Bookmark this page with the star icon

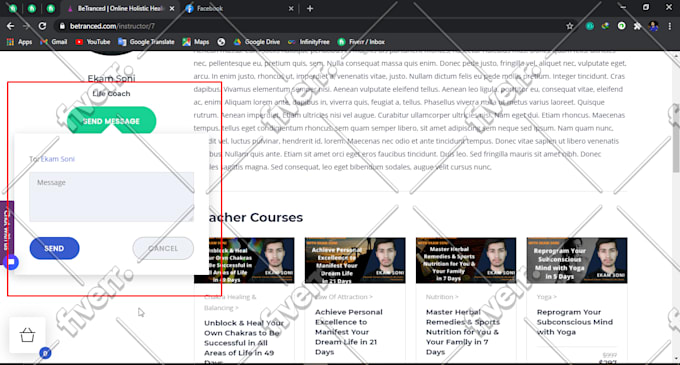point(569,26)
